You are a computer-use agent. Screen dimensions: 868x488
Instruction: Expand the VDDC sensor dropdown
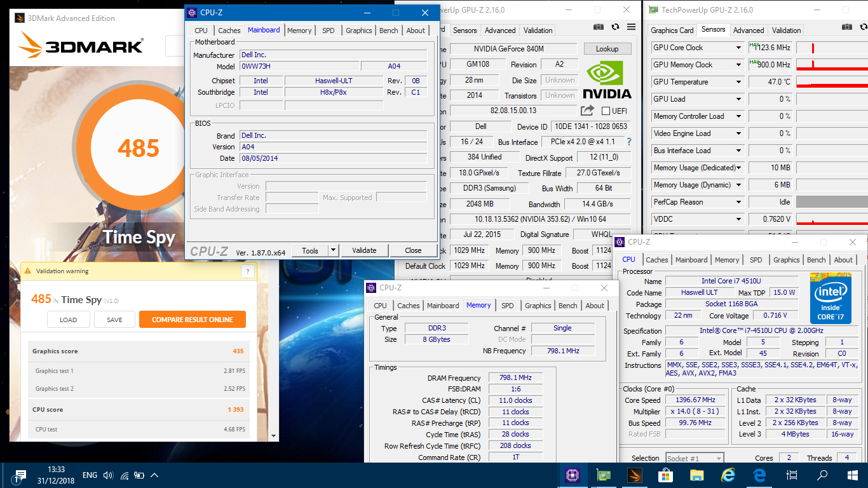click(x=738, y=219)
